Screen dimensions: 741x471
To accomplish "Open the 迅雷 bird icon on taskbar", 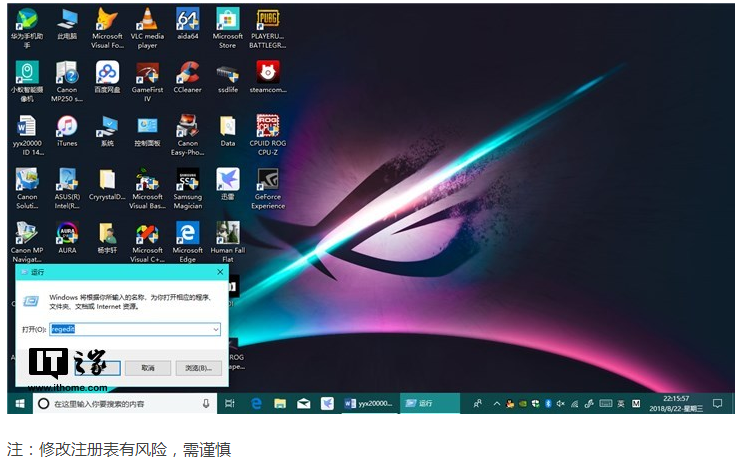I will pyautogui.click(x=327, y=403).
